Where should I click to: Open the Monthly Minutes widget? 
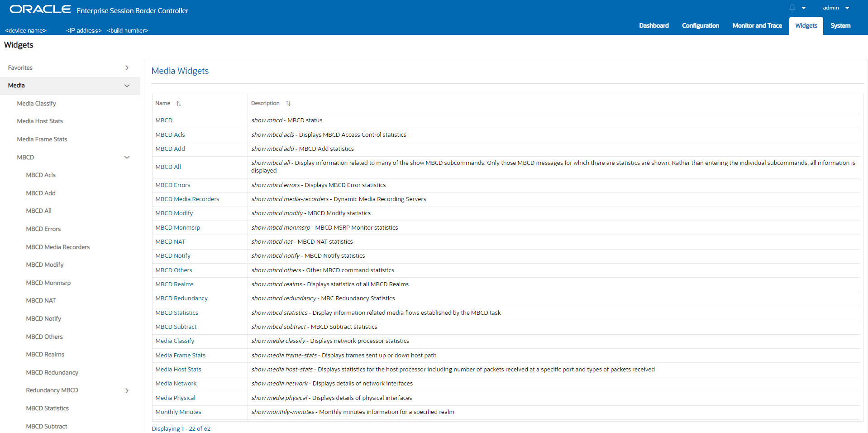point(178,412)
